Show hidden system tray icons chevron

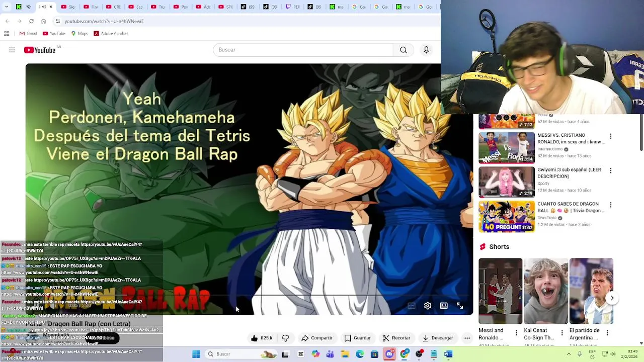pos(569,354)
